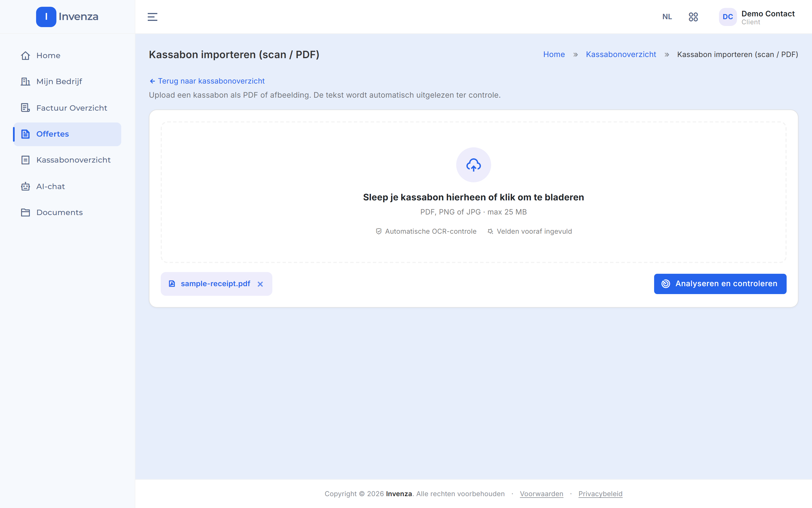
Task: Click Home breadcrumb link
Action: click(554, 54)
